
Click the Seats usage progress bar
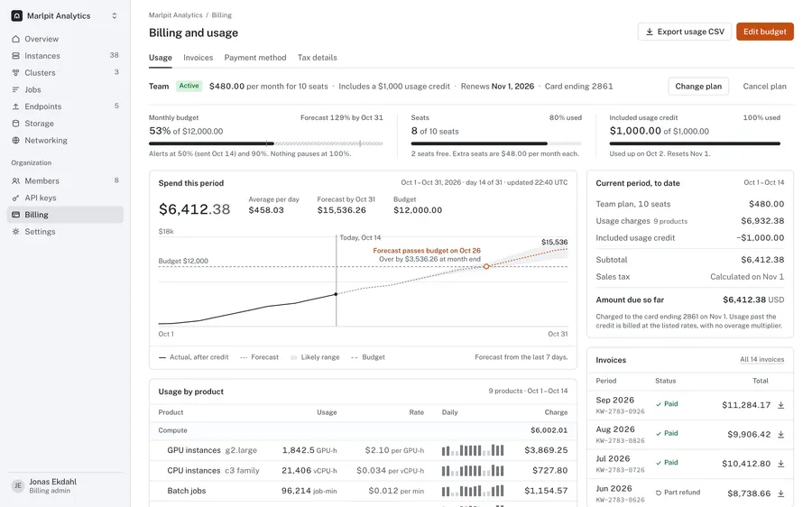coord(496,143)
